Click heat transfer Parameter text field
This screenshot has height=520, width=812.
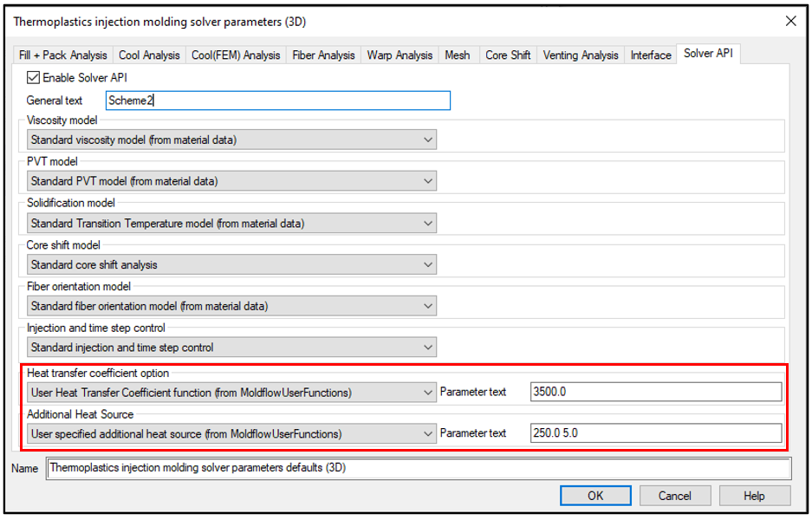click(655, 392)
